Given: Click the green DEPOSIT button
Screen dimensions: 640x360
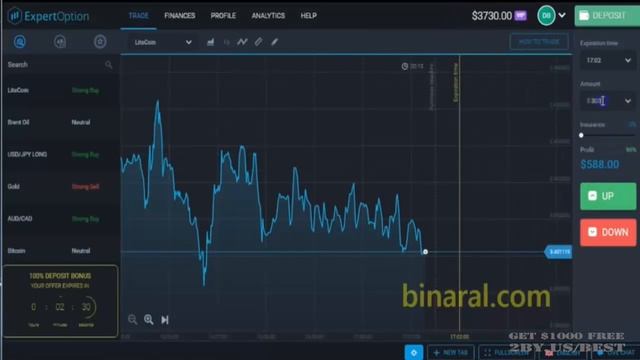Looking at the screenshot, I should (607, 16).
